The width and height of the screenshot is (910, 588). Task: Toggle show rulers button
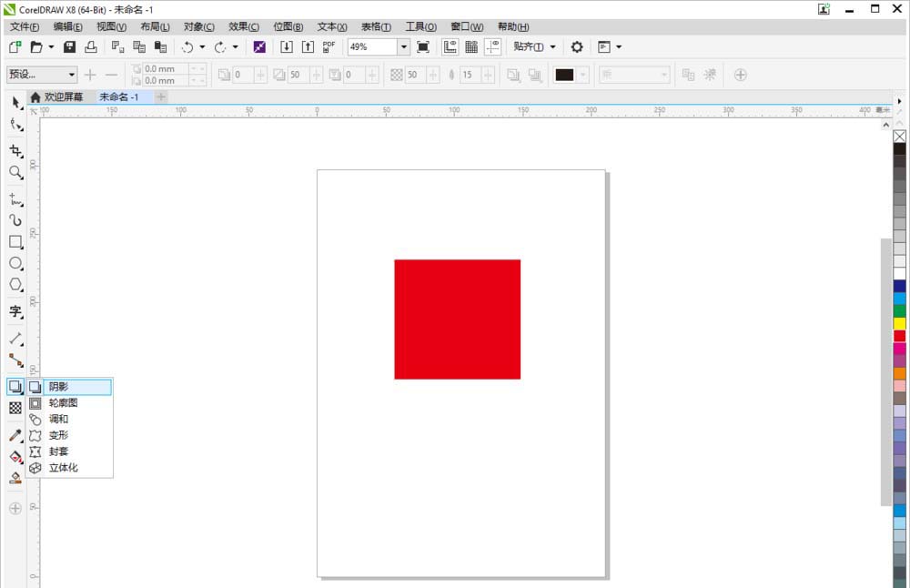450,46
